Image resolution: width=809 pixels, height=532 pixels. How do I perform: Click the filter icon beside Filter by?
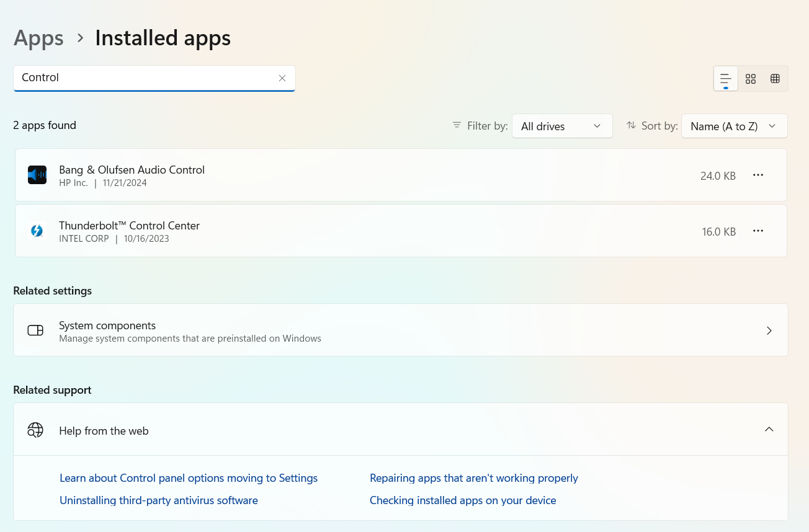point(457,125)
